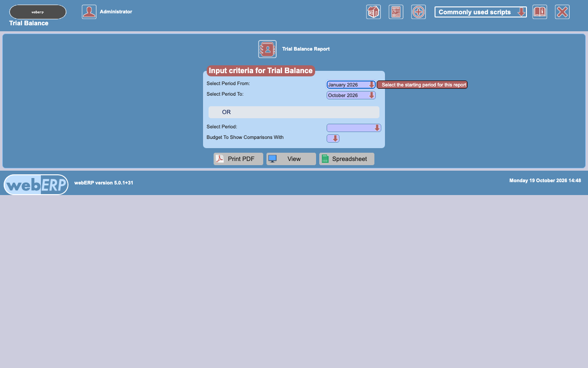The width and height of the screenshot is (588, 368).
Task: Open the Select Period To dropdown
Action: click(x=351, y=95)
